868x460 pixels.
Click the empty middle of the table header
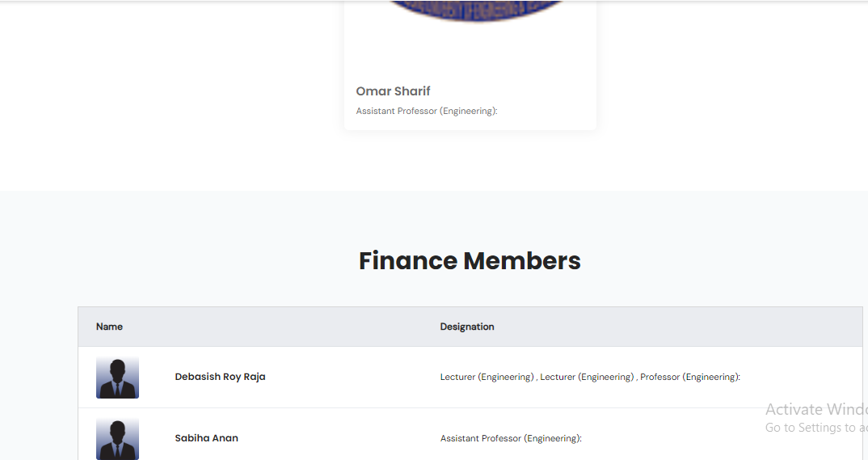(x=283, y=327)
